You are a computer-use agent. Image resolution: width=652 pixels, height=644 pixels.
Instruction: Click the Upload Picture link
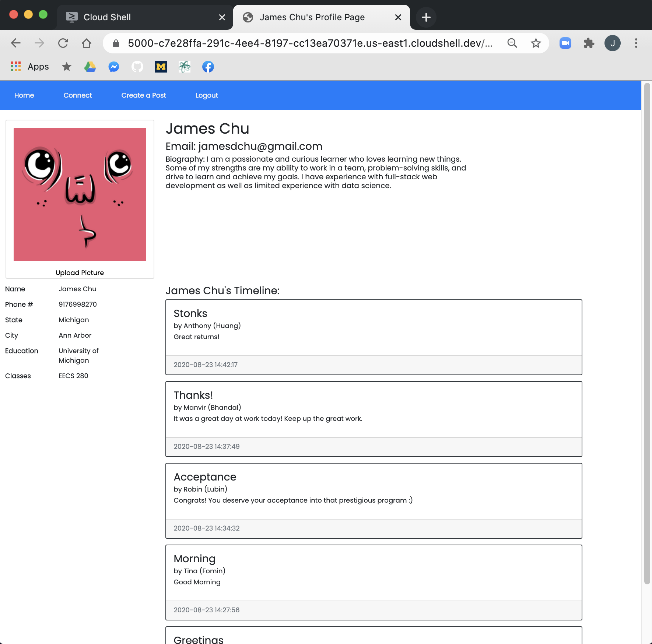80,272
